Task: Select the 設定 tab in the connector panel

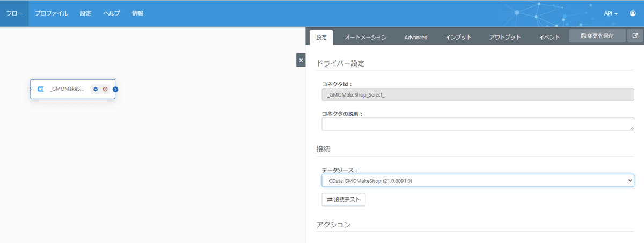Action: pyautogui.click(x=321, y=38)
